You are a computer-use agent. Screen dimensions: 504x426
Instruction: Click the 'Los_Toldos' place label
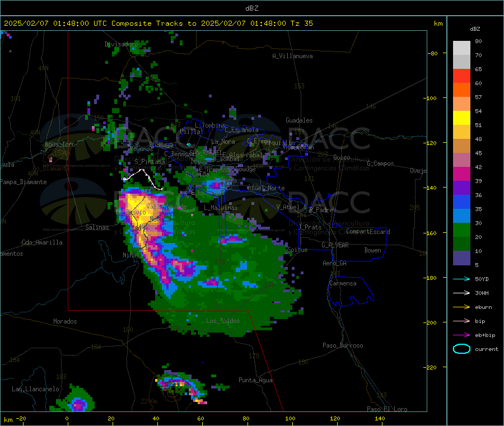coord(223,321)
